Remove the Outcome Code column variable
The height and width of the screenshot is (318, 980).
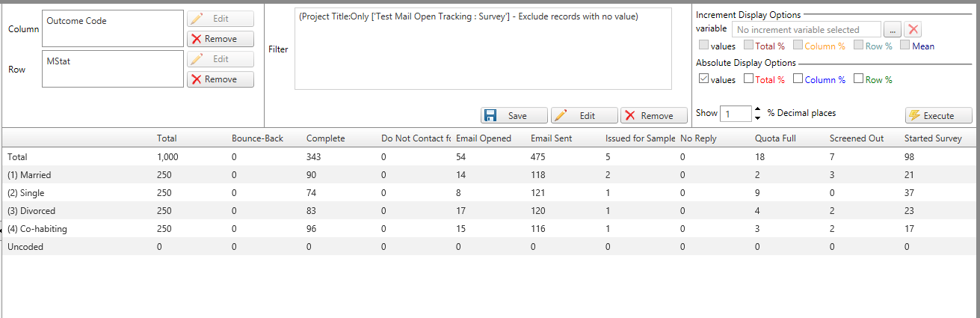click(221, 39)
